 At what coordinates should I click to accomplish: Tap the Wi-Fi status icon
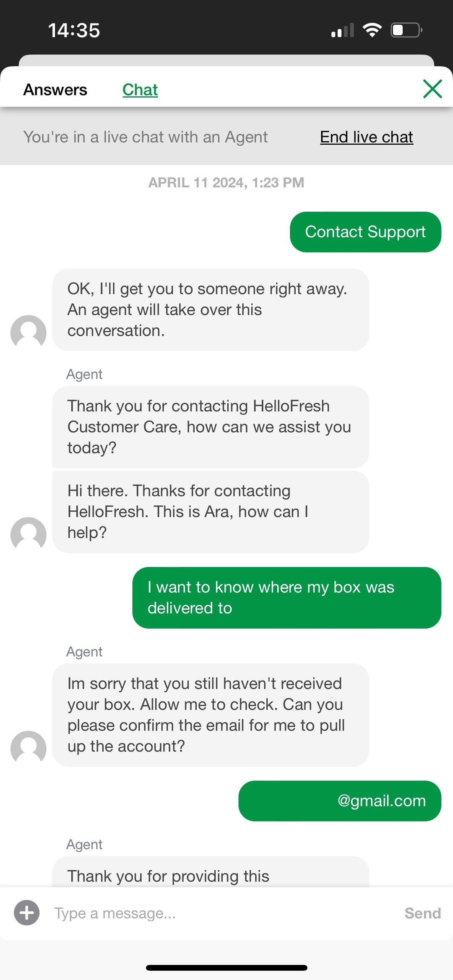click(x=372, y=30)
